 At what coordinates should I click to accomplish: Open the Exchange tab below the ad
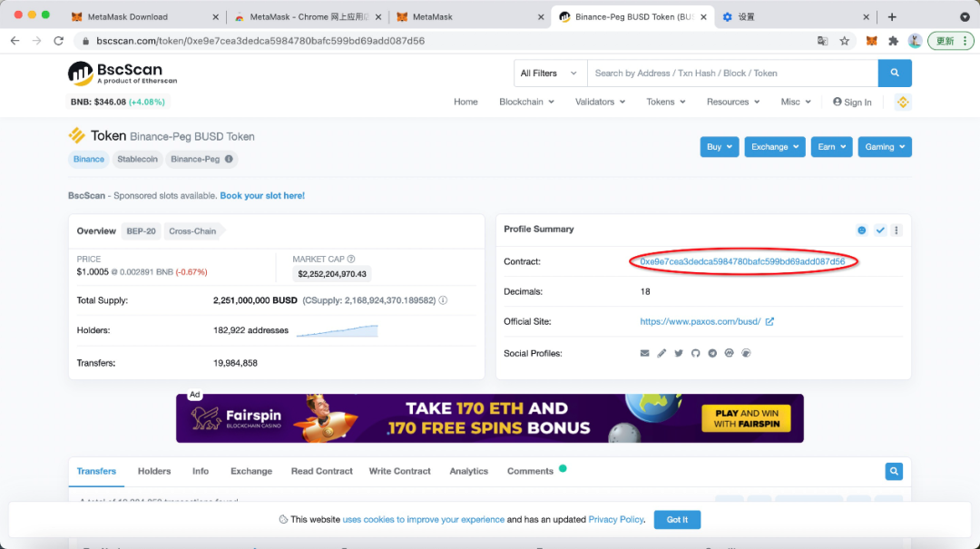click(251, 472)
